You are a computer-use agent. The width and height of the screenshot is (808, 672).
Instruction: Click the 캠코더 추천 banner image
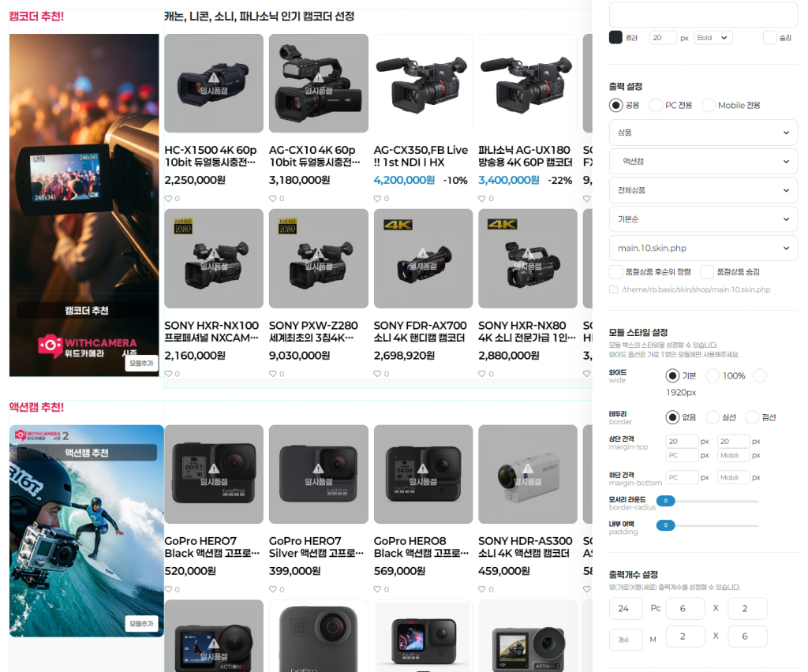(x=84, y=205)
